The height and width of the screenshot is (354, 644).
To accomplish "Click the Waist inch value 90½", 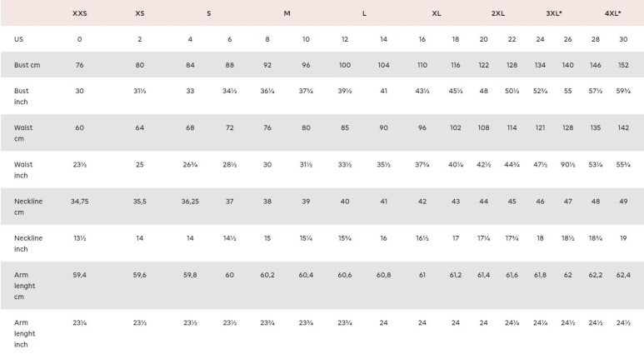I will pyautogui.click(x=567, y=165).
